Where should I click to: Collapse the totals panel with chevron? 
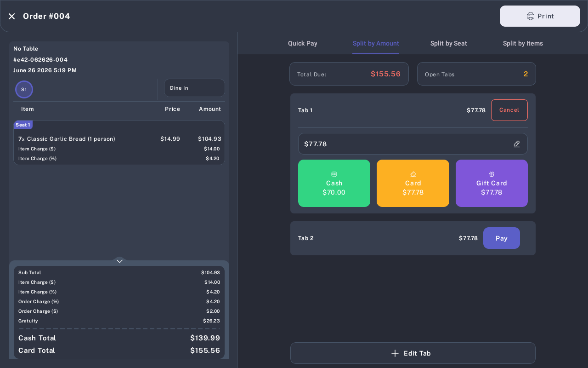point(119,261)
